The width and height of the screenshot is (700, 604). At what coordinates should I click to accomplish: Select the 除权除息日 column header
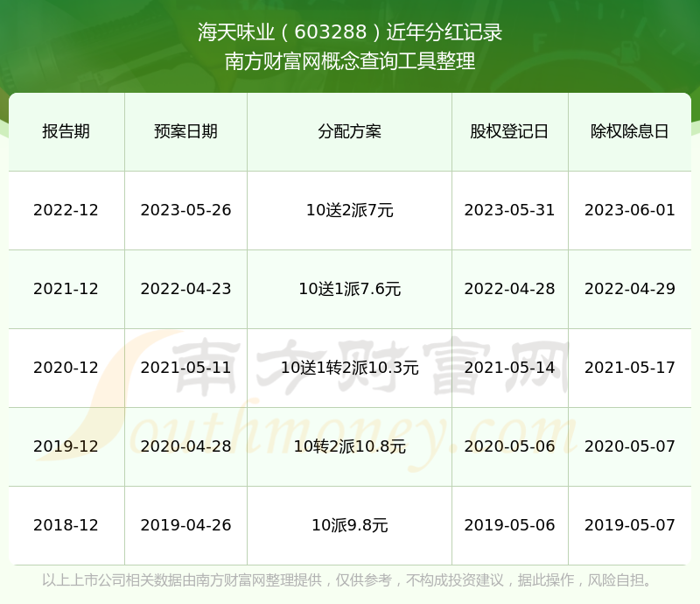click(x=629, y=131)
